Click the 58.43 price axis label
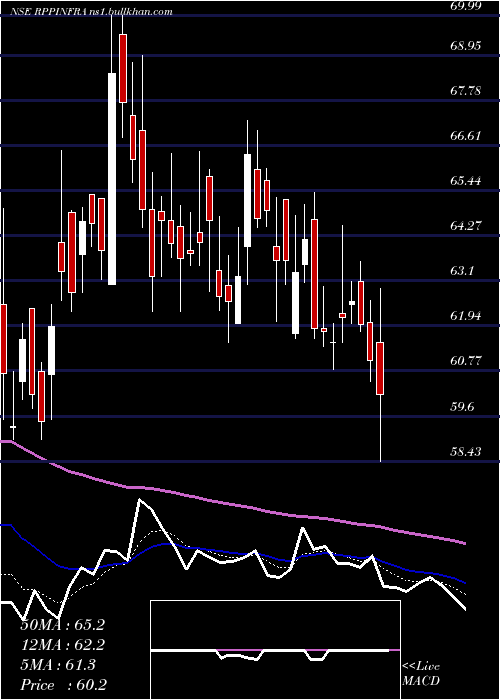The image size is (500, 700). [465, 452]
